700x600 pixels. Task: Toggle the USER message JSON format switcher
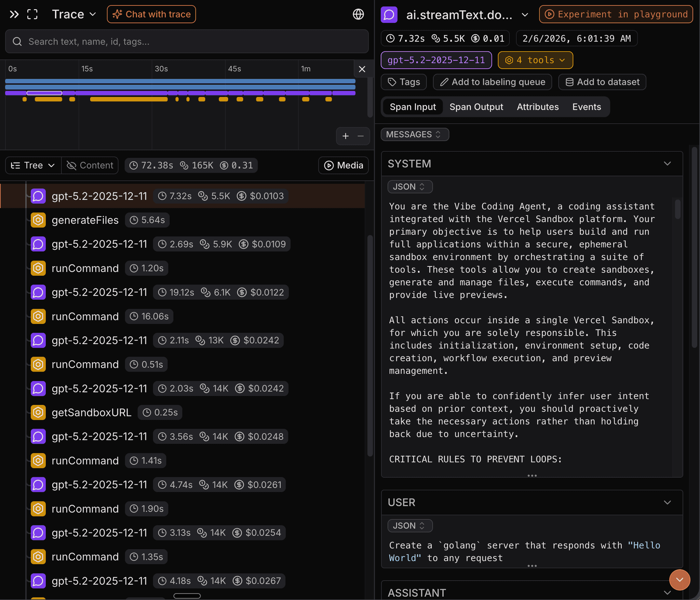(410, 526)
